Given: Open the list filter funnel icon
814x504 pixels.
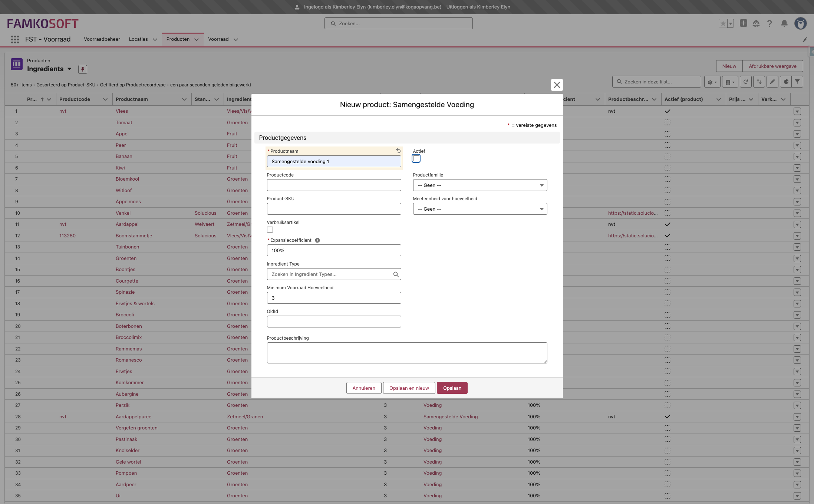Looking at the screenshot, I should pyautogui.click(x=797, y=82).
